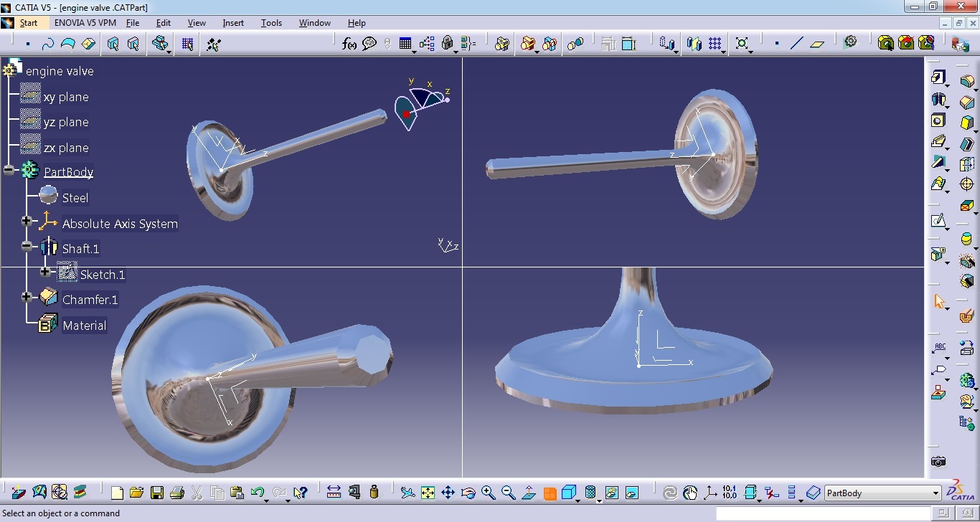This screenshot has height=522, width=980.
Task: Click the Design Table icon
Action: pyautogui.click(x=405, y=44)
